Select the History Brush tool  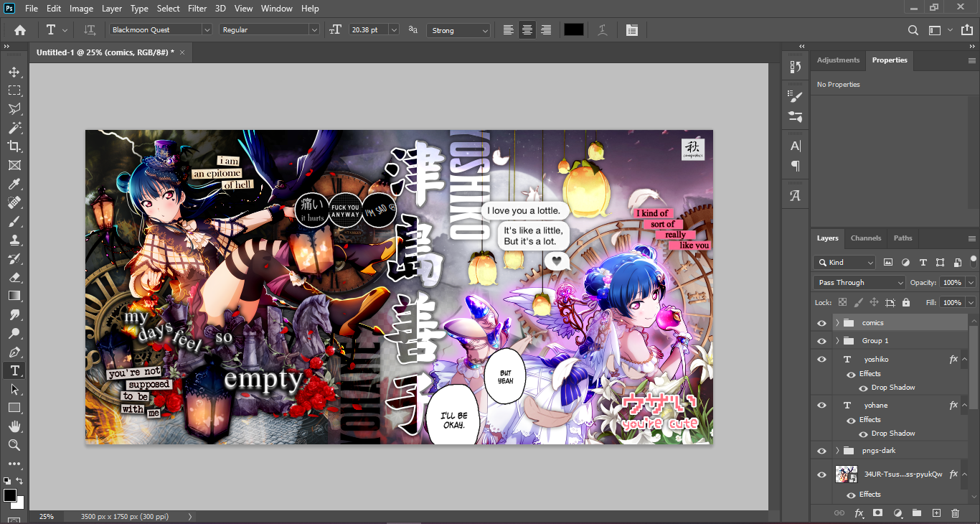pos(14,258)
